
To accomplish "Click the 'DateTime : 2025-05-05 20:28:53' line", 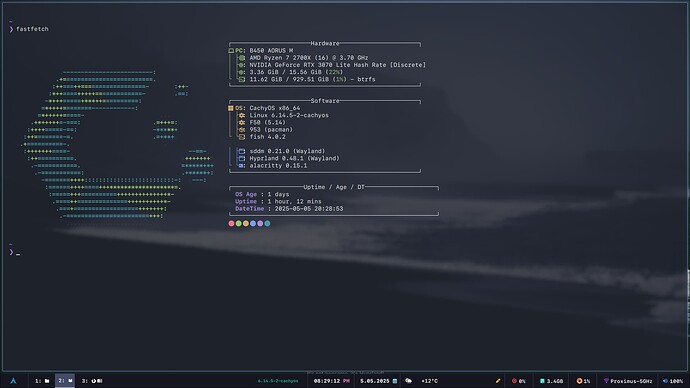I will point(289,209).
